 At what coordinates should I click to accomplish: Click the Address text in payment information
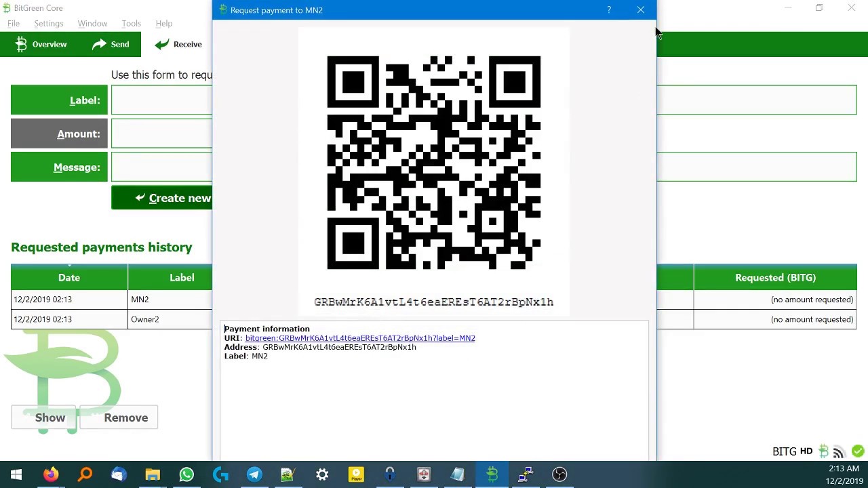coord(339,347)
